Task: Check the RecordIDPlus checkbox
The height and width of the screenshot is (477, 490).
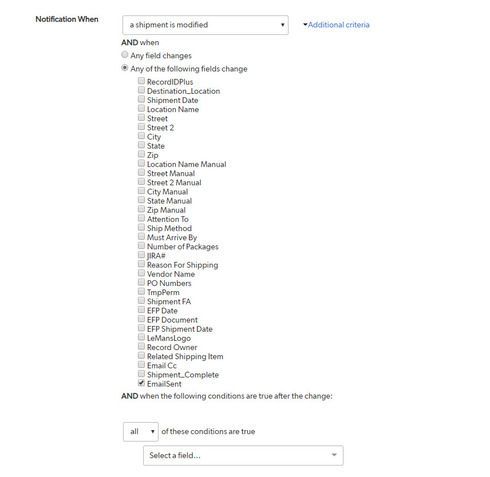Action: click(x=141, y=81)
